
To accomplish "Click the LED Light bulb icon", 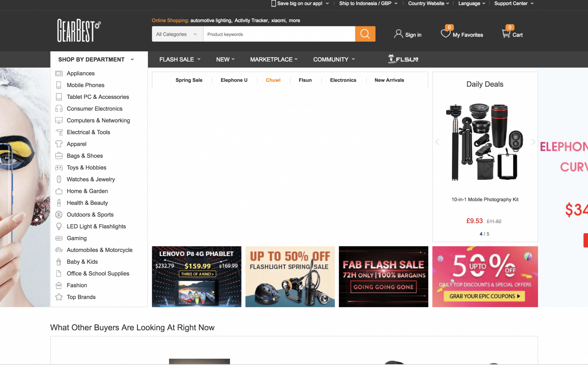I will tap(59, 226).
